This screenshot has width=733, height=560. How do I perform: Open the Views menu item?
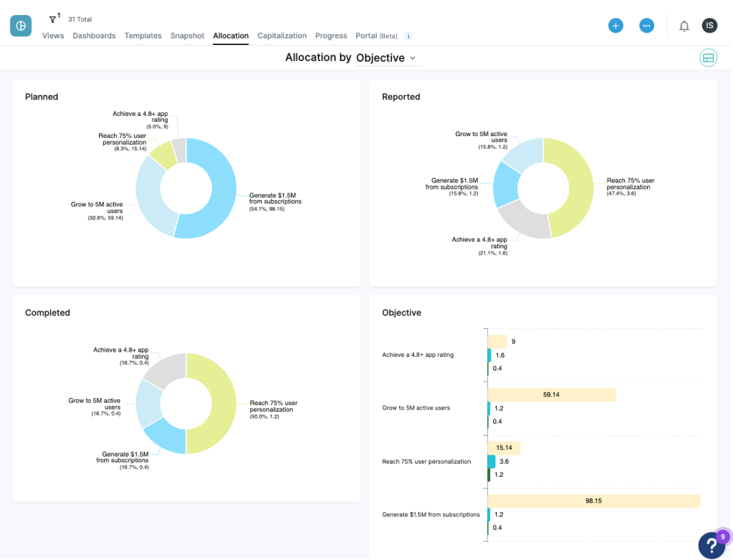(53, 36)
